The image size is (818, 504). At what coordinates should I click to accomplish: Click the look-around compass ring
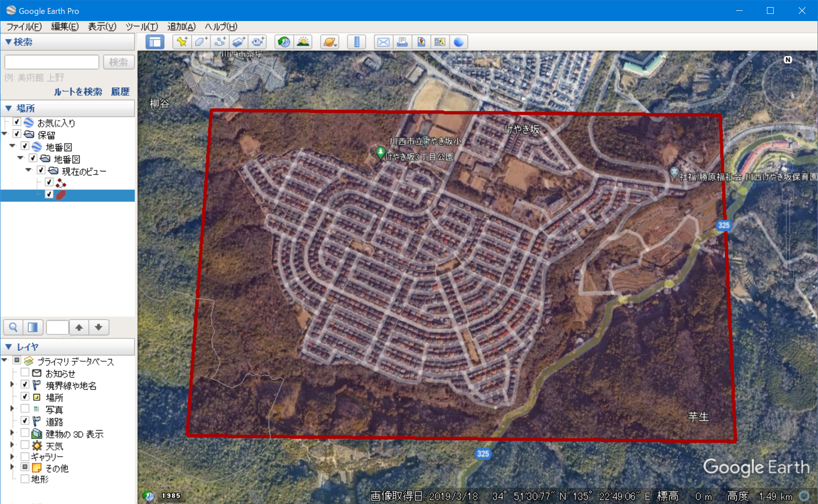[x=788, y=84]
